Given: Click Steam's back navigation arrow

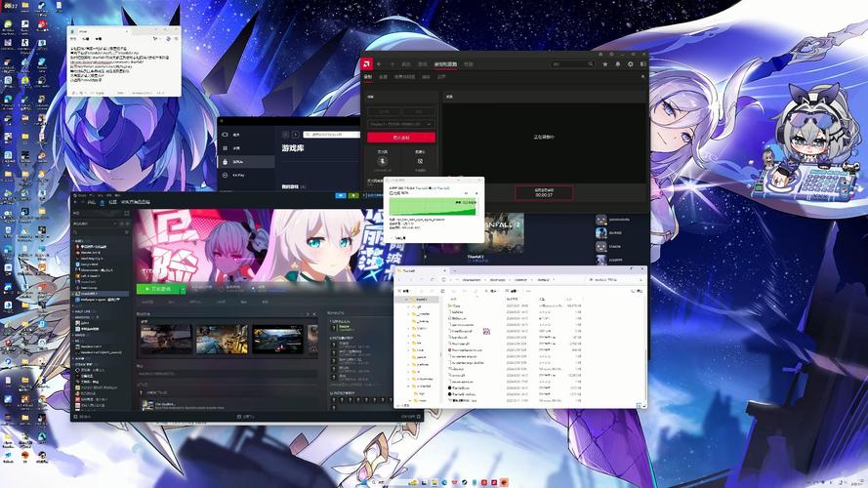Looking at the screenshot, I should point(75,202).
